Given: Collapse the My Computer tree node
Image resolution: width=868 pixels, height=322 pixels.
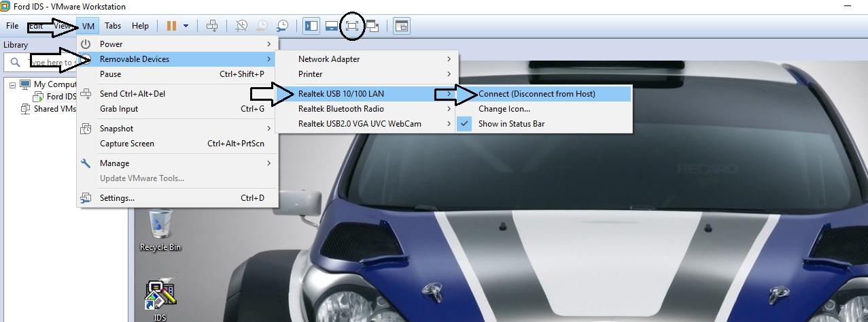Looking at the screenshot, I should [12, 84].
